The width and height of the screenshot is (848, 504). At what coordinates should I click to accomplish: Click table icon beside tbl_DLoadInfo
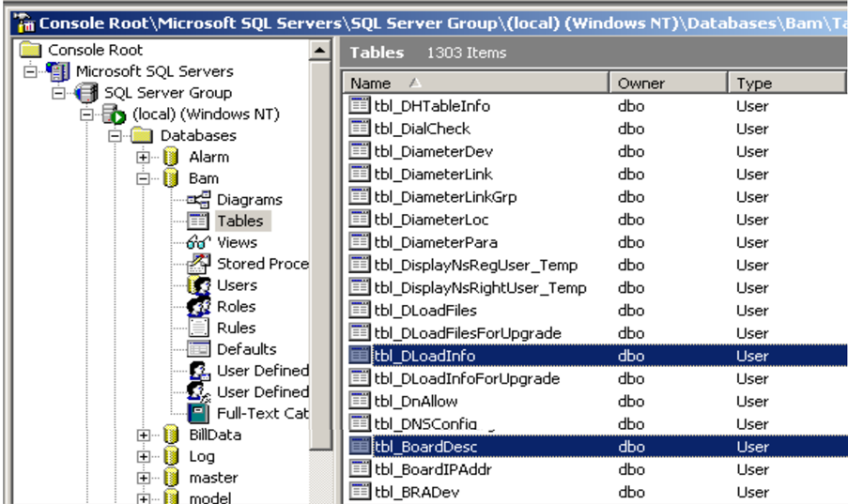pos(359,356)
